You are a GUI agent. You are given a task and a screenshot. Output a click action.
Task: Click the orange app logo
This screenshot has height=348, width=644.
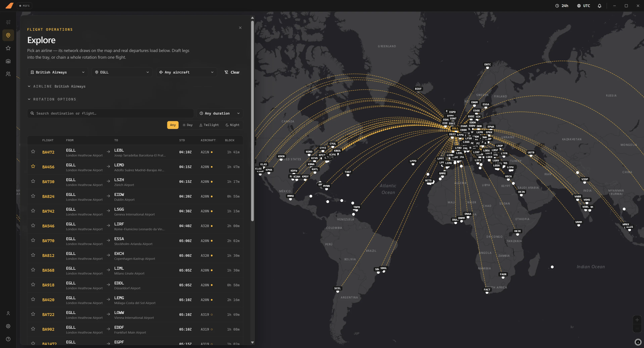coord(10,6)
